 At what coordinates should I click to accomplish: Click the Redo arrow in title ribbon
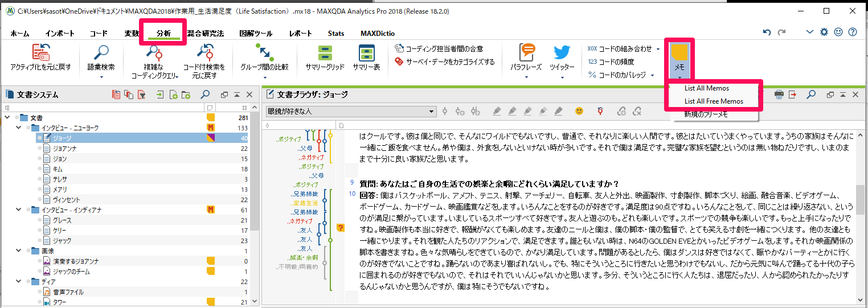tap(782, 32)
